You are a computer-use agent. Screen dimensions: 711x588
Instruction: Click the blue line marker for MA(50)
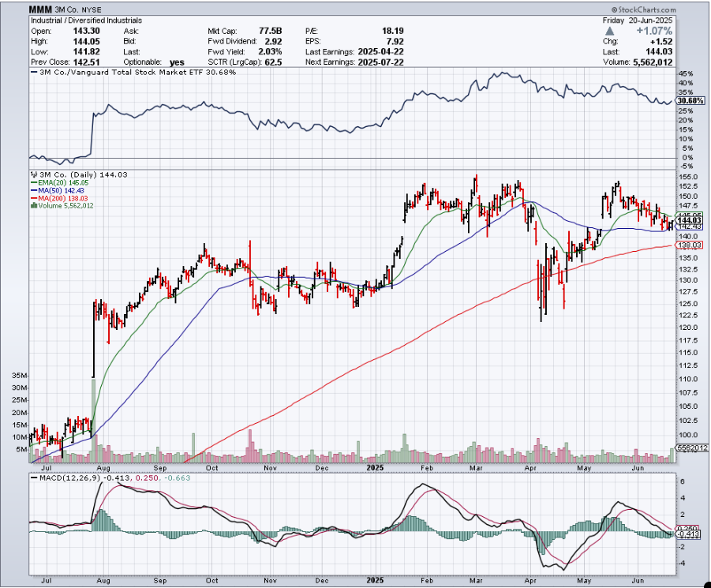click(x=34, y=190)
